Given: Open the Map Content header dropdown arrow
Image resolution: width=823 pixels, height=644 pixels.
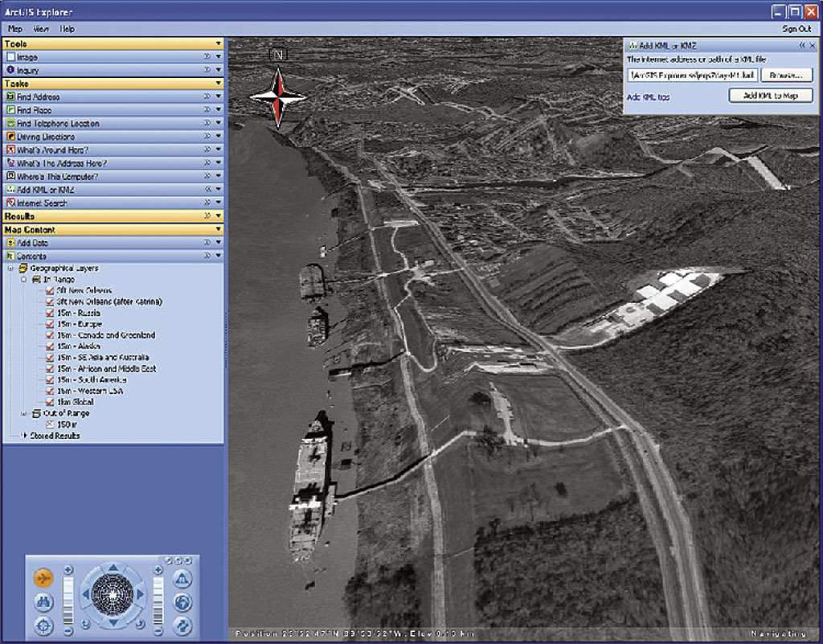Looking at the screenshot, I should [219, 229].
